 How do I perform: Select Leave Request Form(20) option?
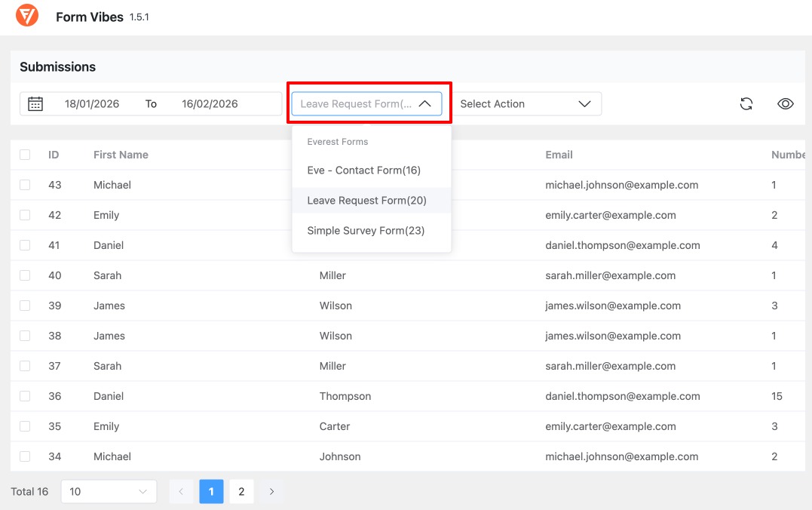(366, 200)
